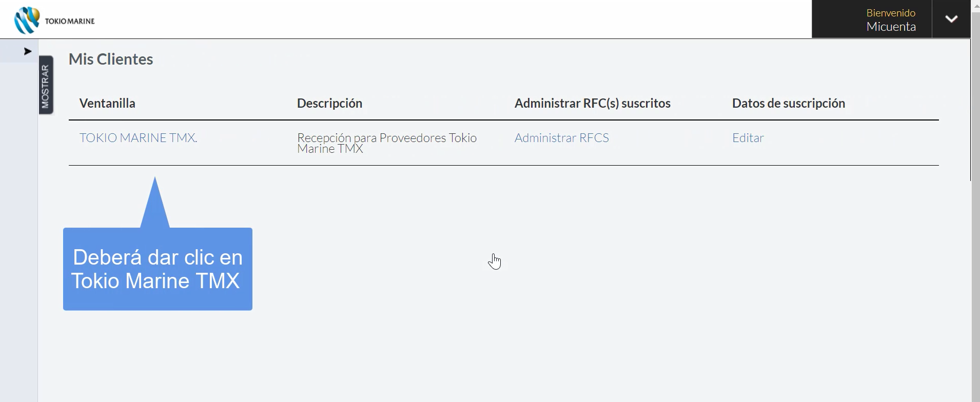Click the Mis Clientes heading
Screen dimensions: 980x402
pyautogui.click(x=111, y=59)
